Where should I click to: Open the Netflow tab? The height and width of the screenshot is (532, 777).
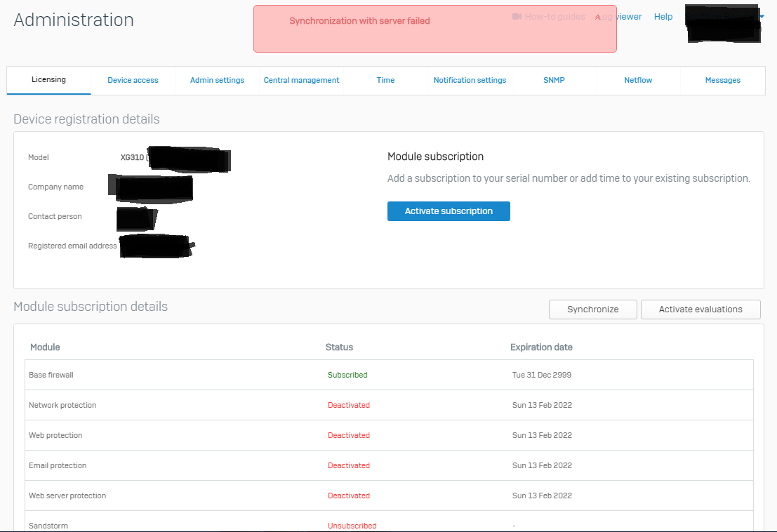click(638, 80)
